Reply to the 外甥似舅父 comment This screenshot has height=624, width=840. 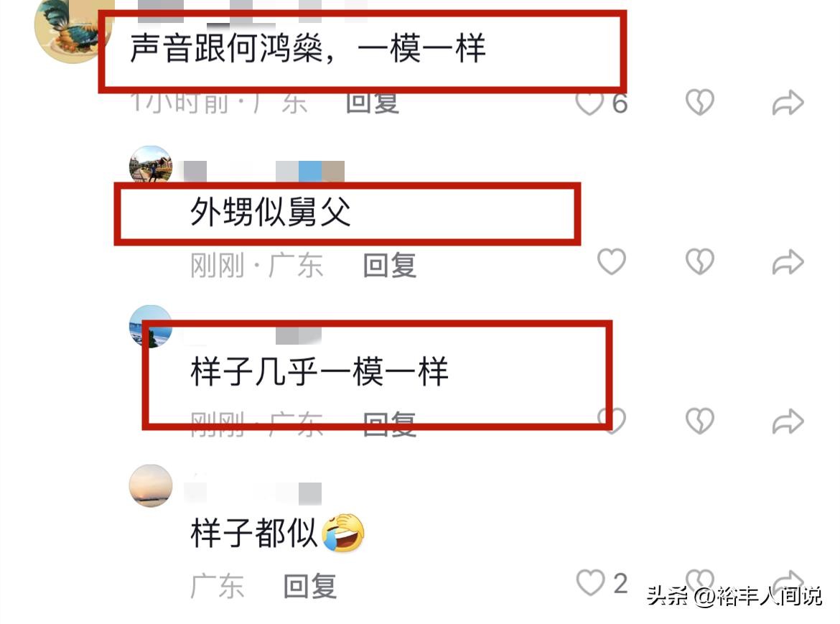coord(389,265)
